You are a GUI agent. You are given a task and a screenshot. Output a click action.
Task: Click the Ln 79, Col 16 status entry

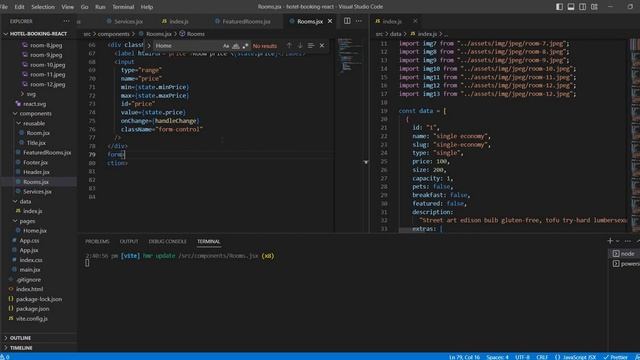point(464,357)
